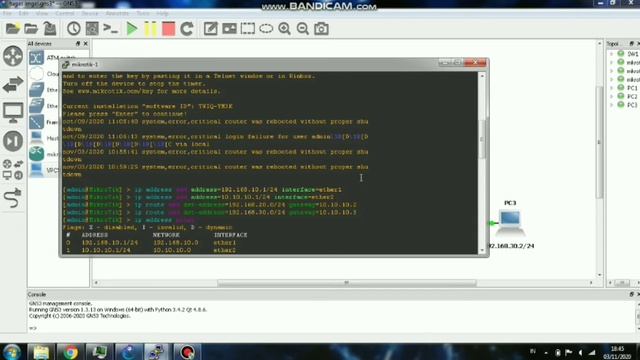Click the Save project icon
This screenshot has width=640, height=360.
(x=50, y=29)
